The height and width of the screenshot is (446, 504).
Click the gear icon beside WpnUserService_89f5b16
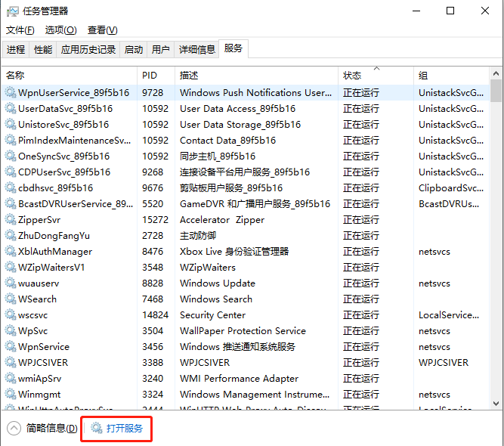tap(11, 93)
